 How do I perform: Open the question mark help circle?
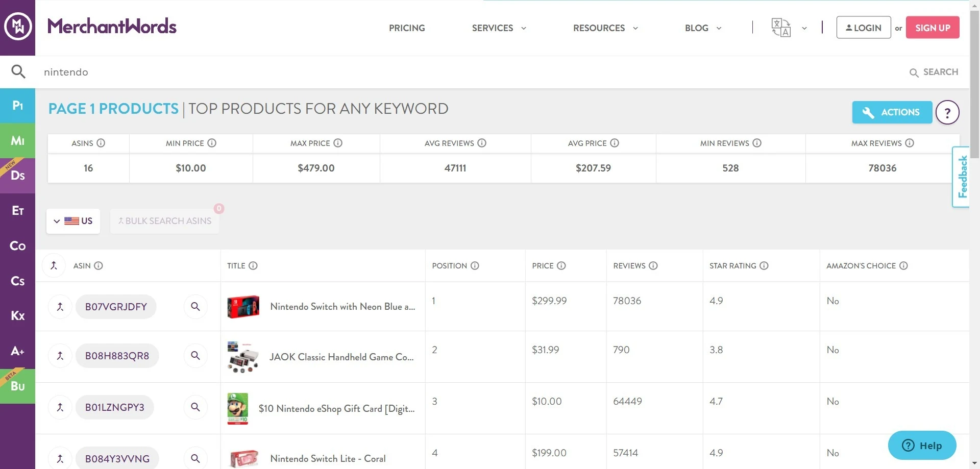tap(947, 112)
